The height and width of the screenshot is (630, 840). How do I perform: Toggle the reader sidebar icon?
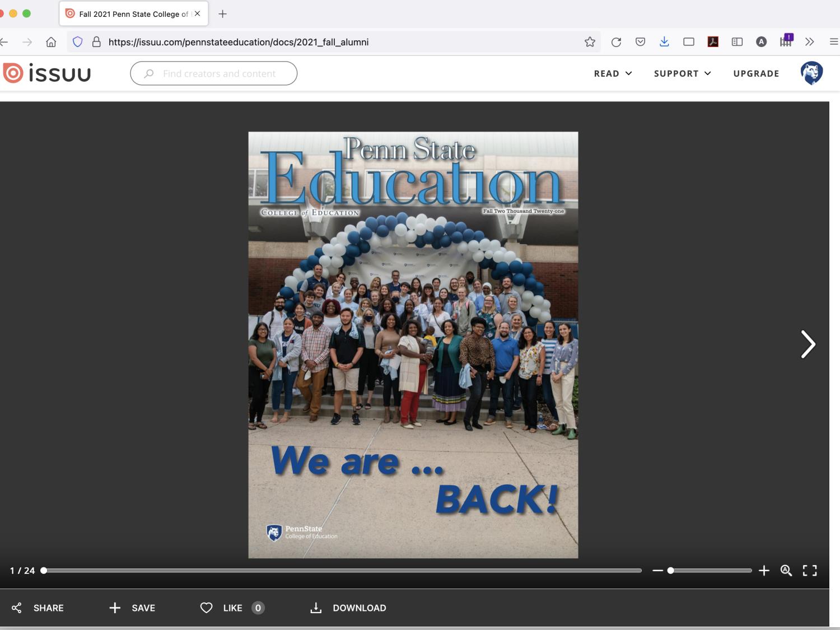coord(737,42)
